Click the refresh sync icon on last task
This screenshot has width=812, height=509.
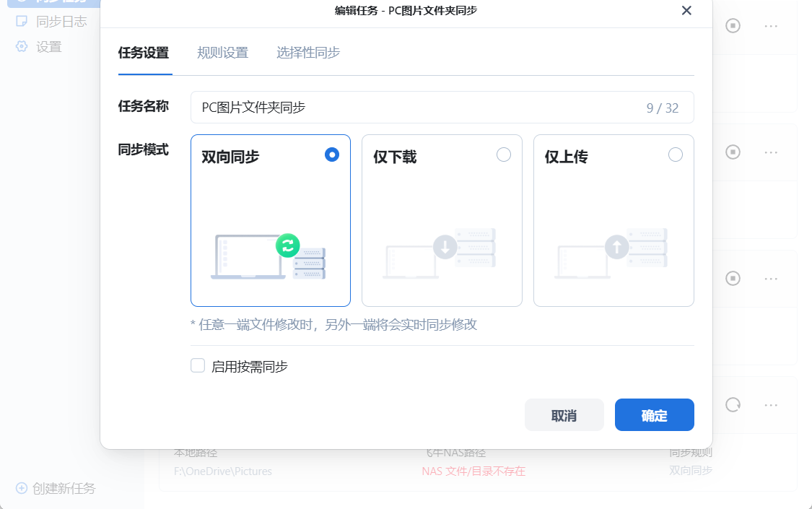tap(733, 404)
